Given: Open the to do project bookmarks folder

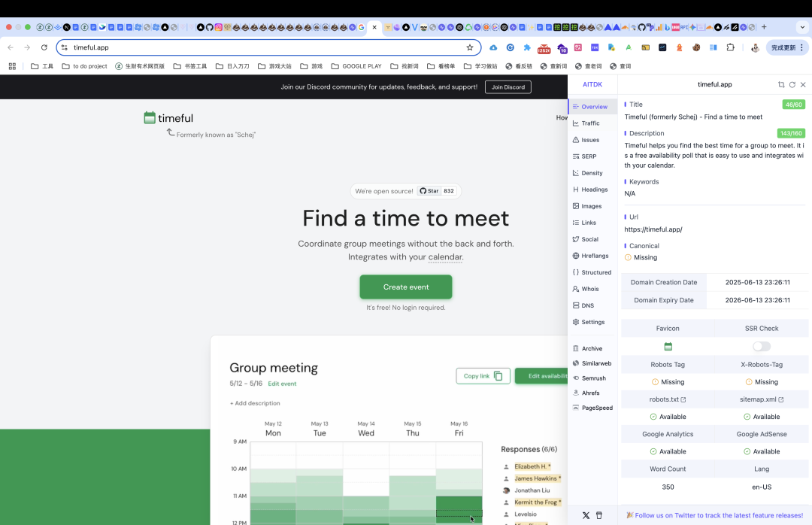Looking at the screenshot, I should (84, 66).
